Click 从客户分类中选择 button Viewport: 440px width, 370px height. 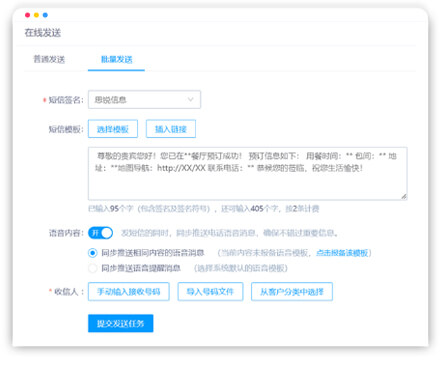pyautogui.click(x=292, y=292)
